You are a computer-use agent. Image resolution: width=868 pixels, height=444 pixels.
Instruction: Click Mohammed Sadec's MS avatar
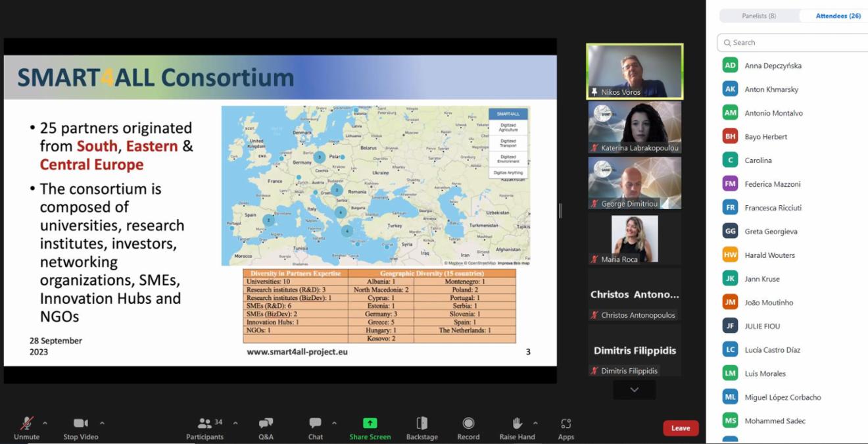[x=730, y=420]
